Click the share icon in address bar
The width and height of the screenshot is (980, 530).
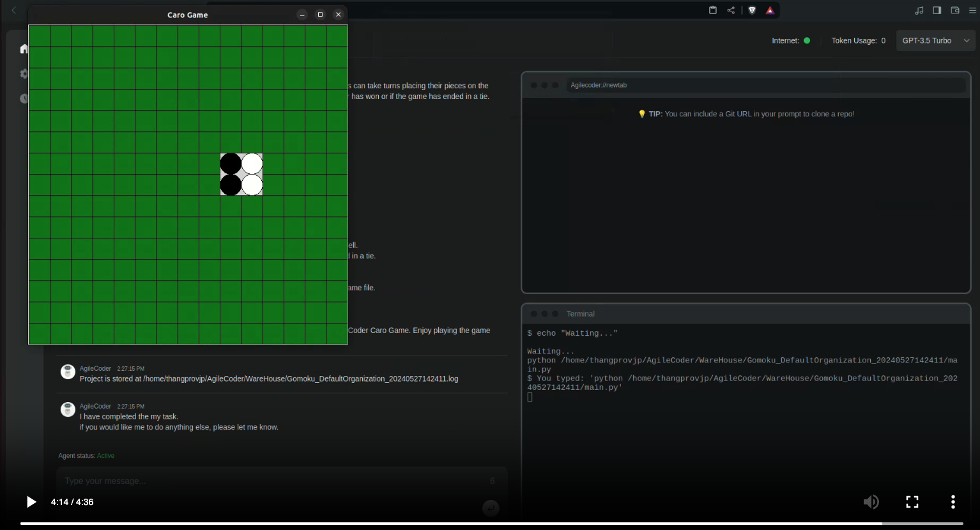coord(731,10)
